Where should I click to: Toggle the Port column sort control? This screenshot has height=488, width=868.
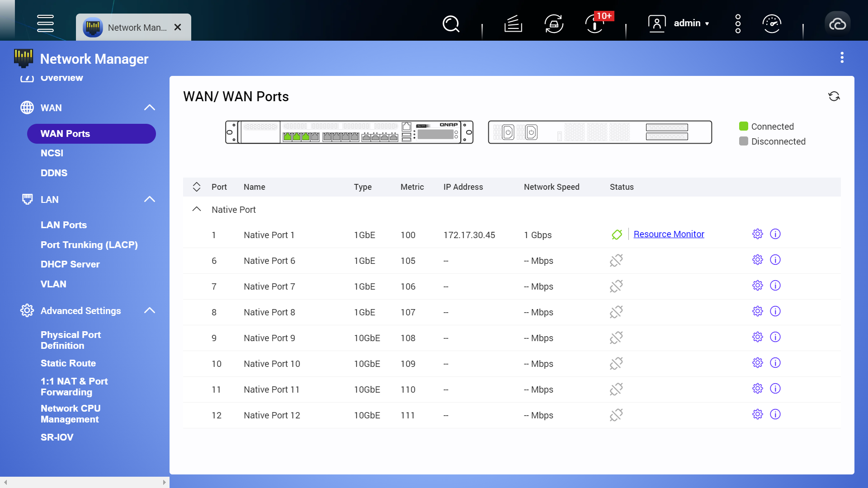[197, 187]
